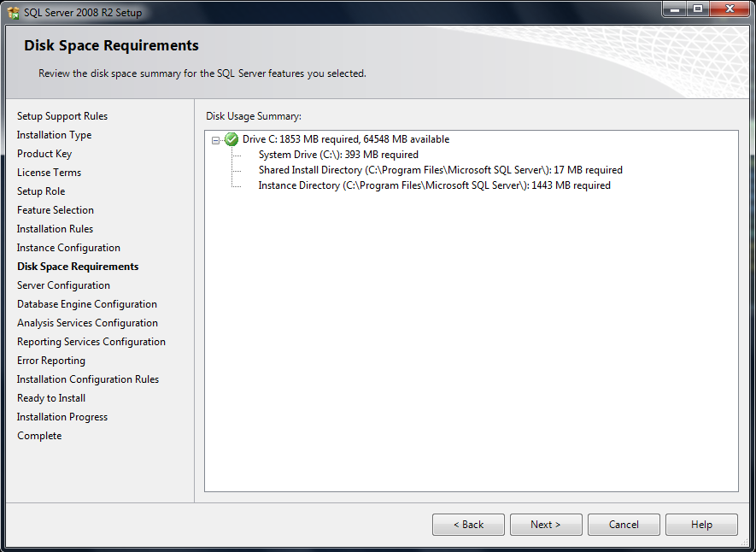Click 'Installation Rules' step in sidebar

[x=55, y=229]
